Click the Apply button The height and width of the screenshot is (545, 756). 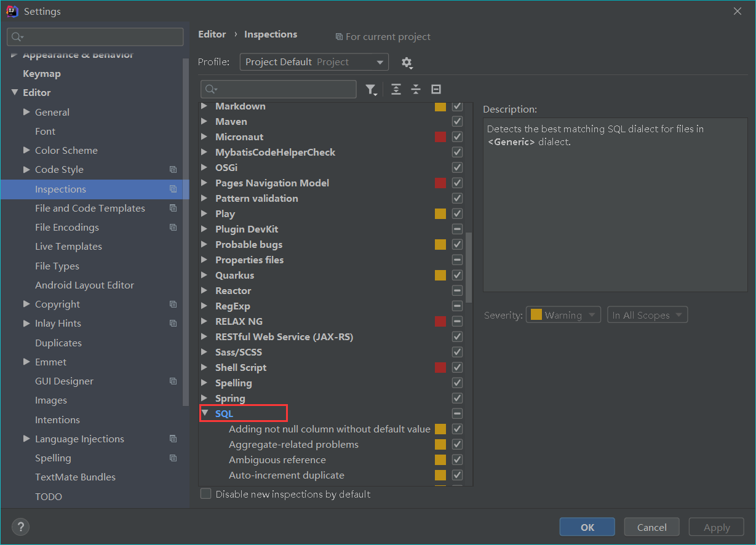[717, 527]
